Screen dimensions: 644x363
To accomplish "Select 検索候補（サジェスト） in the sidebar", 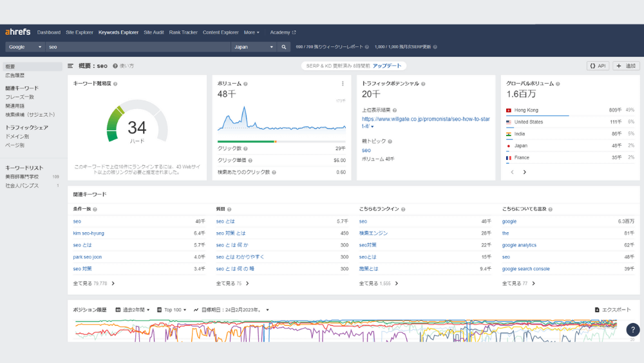I will [x=30, y=115].
